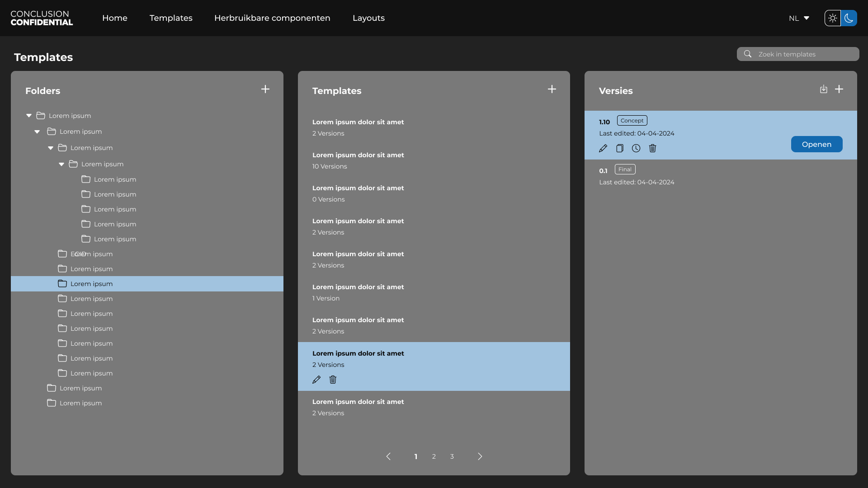This screenshot has height=488, width=868.
Task: Delete version 1.10 with trash icon
Action: coord(653,148)
